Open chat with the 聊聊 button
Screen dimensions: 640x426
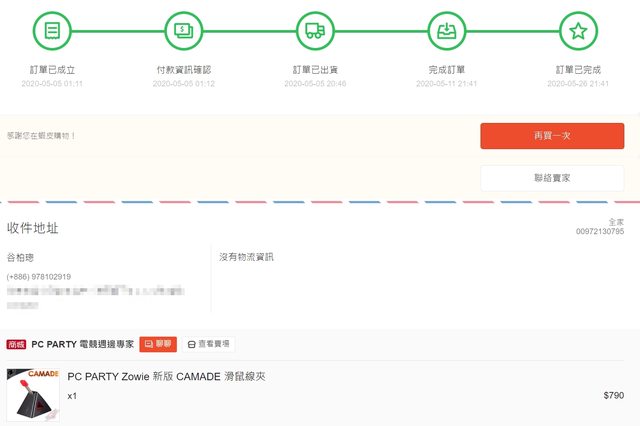pos(158,343)
